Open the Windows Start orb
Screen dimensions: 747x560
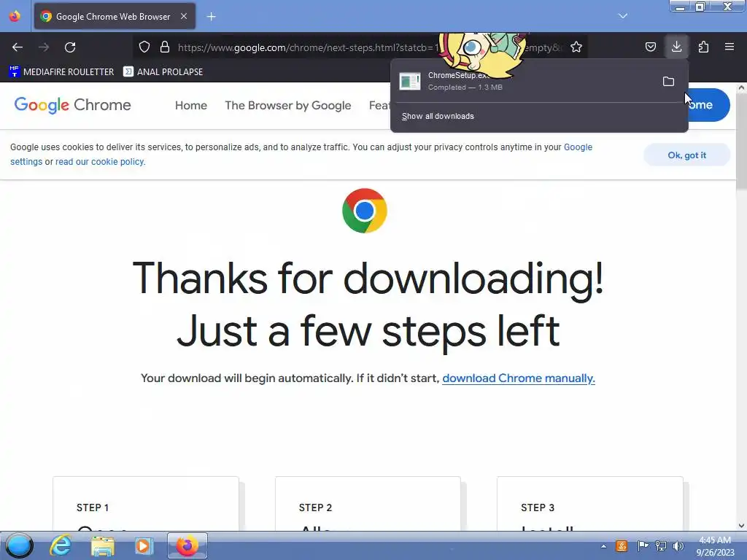(x=19, y=545)
